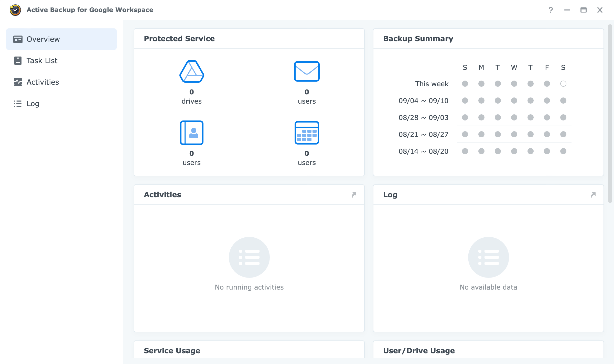Click the Activities panel heading
This screenshot has width=614, height=364.
[x=162, y=195]
